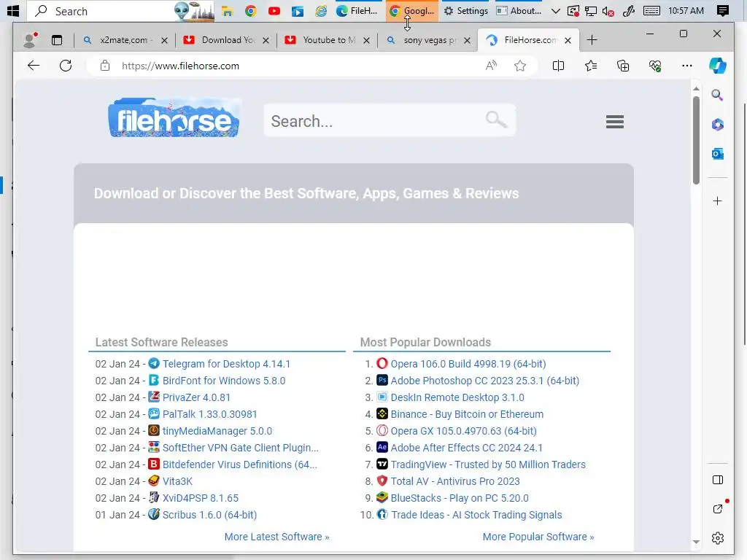Image resolution: width=747 pixels, height=560 pixels.
Task: Toggle split screen in Edge toolbar
Action: [x=558, y=66]
